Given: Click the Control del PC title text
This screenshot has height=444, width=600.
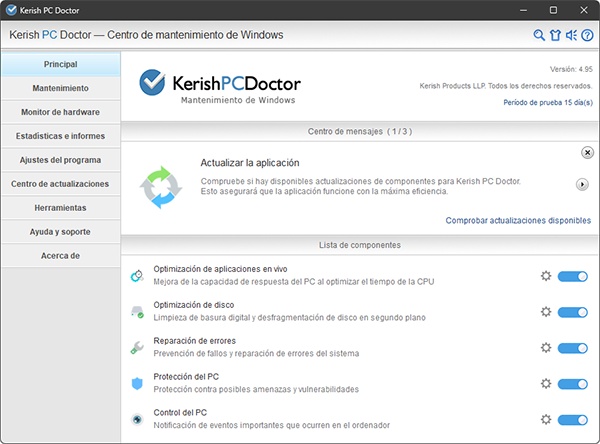Looking at the screenshot, I should tap(180, 413).
